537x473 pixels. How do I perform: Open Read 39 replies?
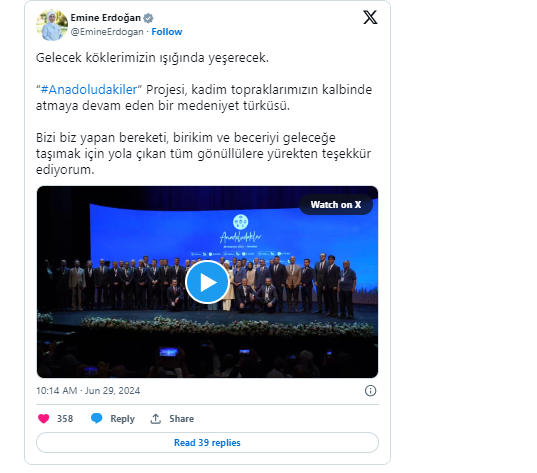[207, 443]
